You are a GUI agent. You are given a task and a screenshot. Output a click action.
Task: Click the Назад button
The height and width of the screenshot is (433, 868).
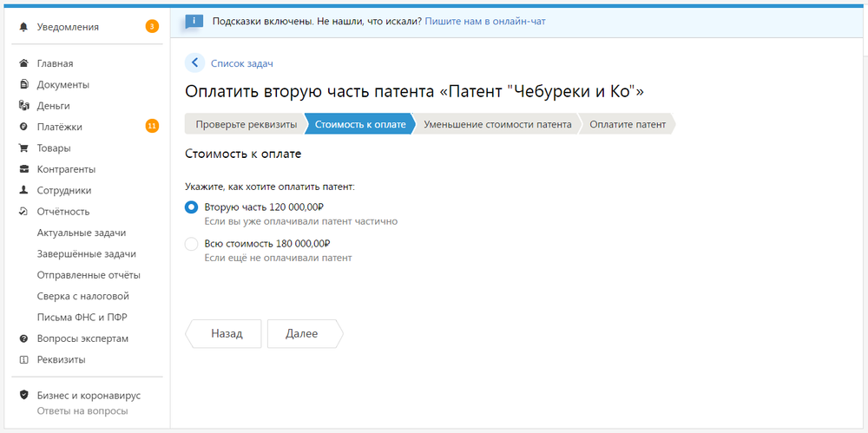coord(223,334)
